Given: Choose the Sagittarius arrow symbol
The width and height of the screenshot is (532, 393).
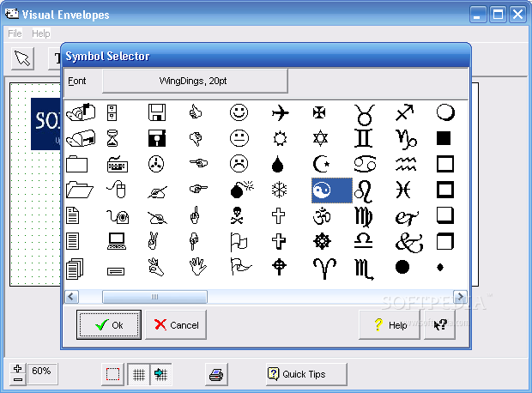Looking at the screenshot, I should pos(404,112).
